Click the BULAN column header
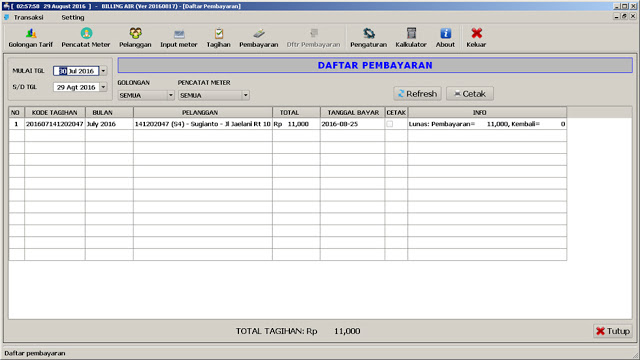Viewport: 640px width, 360px height. click(x=109, y=113)
